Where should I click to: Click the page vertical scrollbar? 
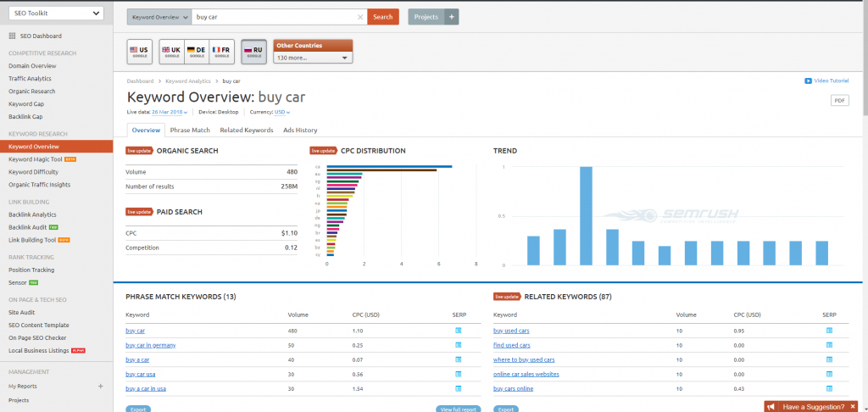(864, 57)
